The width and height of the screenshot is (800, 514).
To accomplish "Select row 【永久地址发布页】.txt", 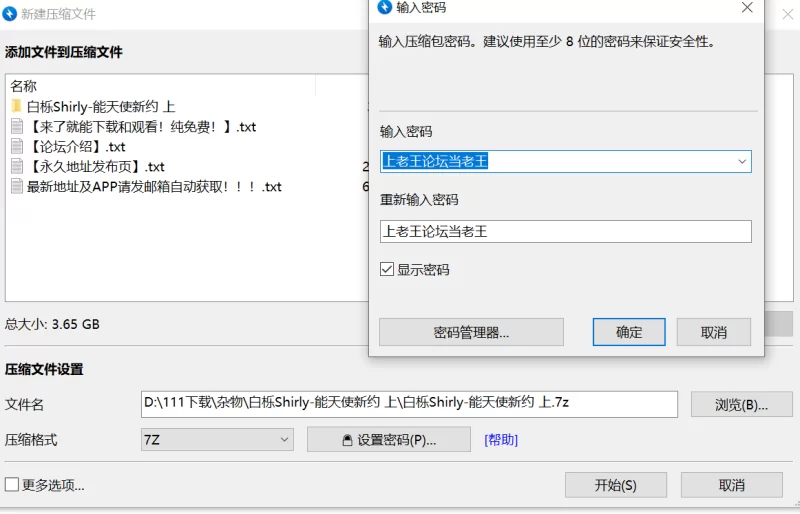I will [x=187, y=166].
